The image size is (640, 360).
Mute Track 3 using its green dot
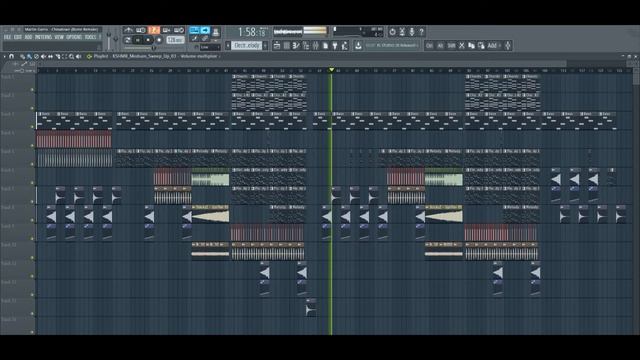[x=32, y=127]
